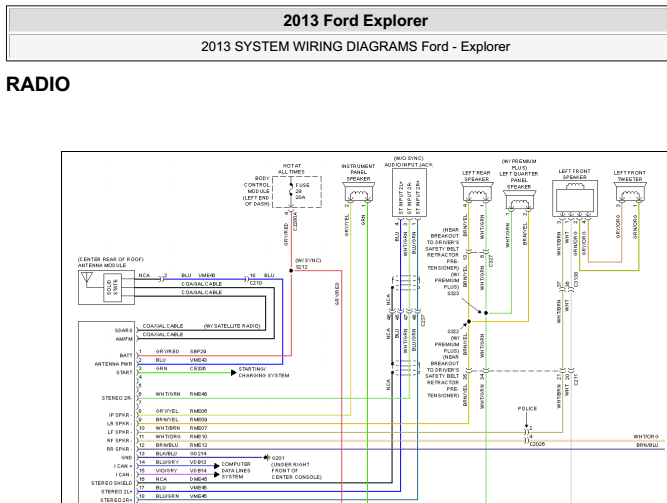Click the POLICE label
This screenshot has width=667, height=503.
[x=527, y=409]
